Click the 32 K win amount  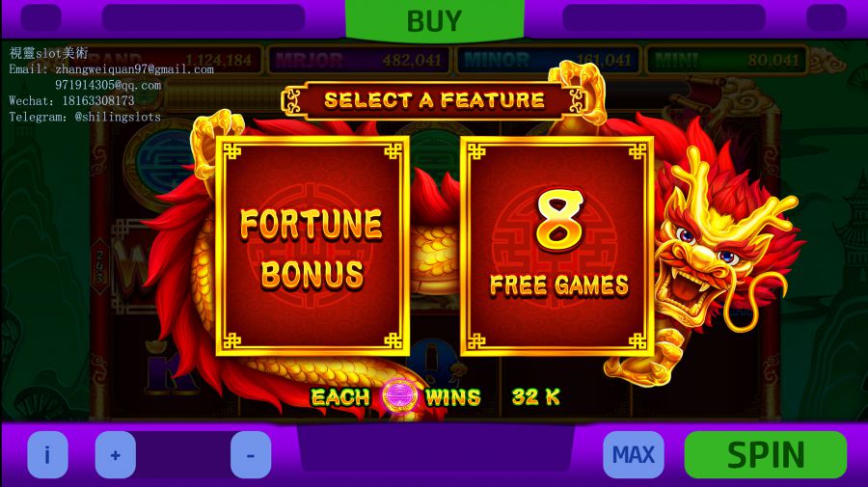click(536, 396)
